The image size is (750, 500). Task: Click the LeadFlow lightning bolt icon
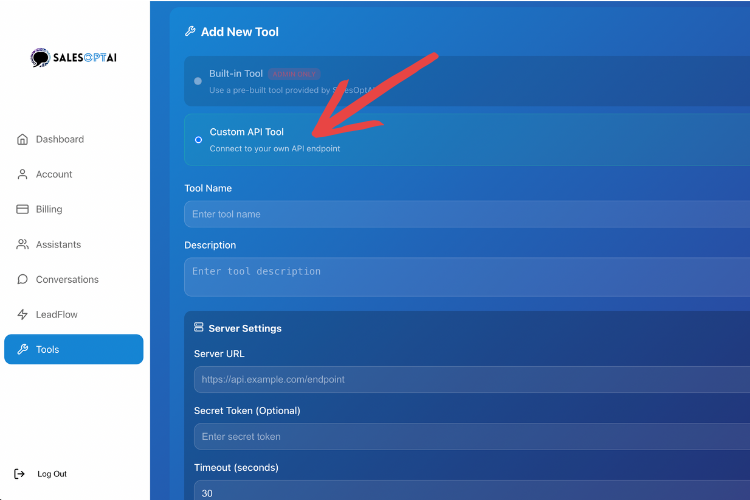pos(23,314)
